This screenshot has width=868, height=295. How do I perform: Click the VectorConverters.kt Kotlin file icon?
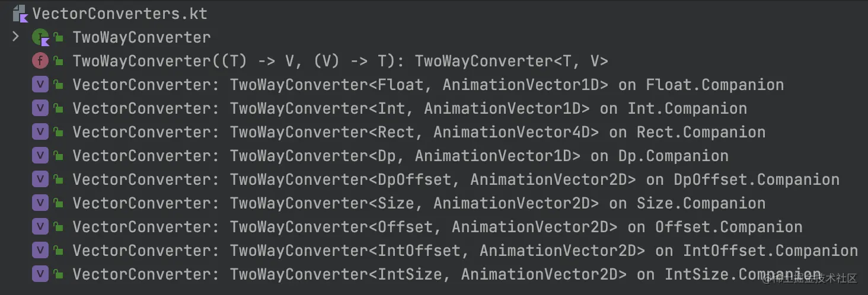click(x=20, y=13)
